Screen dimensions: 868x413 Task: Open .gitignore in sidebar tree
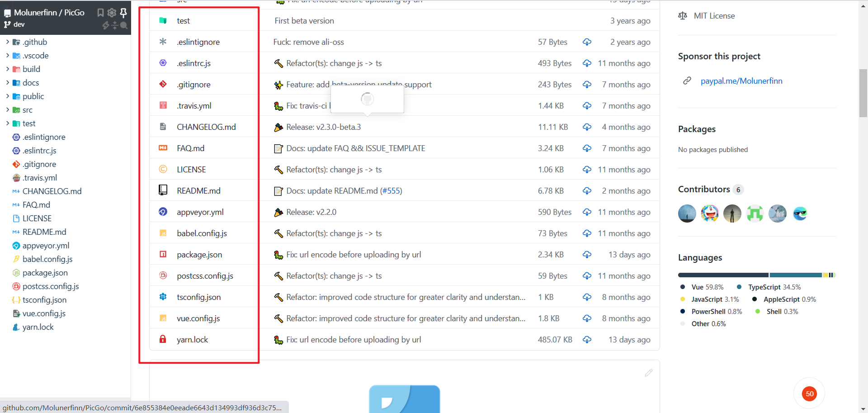39,164
